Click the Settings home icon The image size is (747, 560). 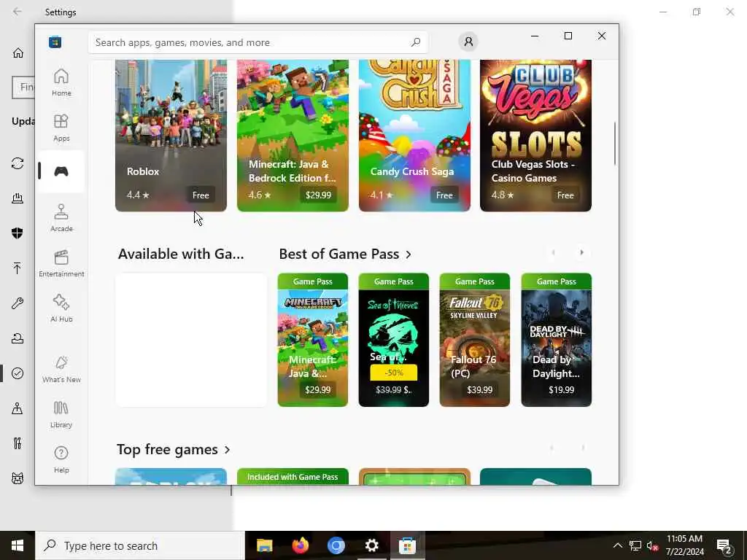[x=18, y=52]
